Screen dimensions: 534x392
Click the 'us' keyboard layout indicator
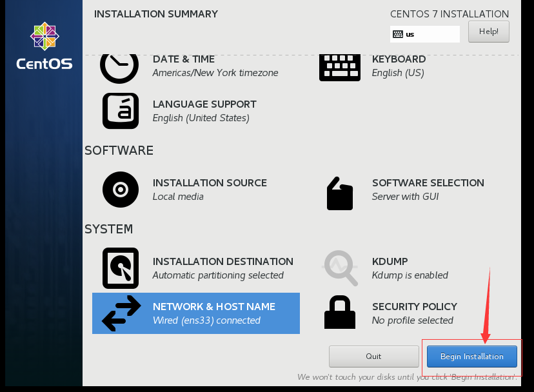(x=424, y=34)
